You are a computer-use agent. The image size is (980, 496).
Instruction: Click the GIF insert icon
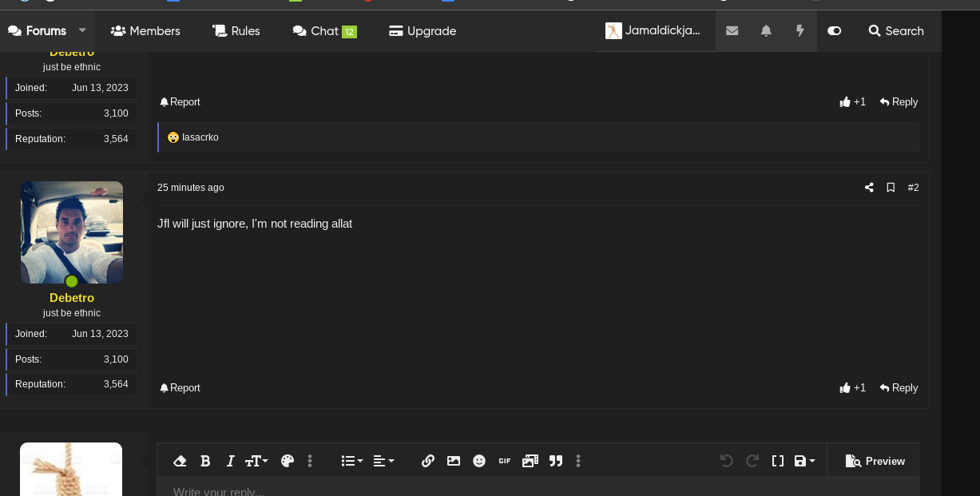504,461
